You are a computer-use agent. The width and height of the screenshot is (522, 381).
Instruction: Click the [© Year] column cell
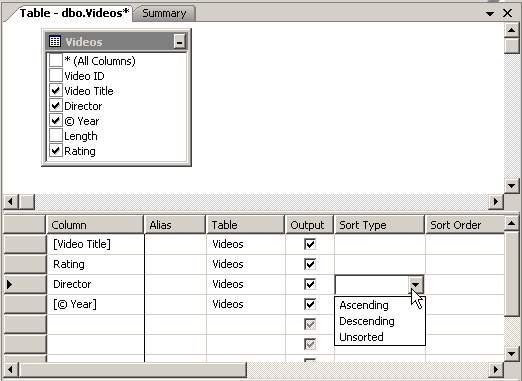click(96, 304)
